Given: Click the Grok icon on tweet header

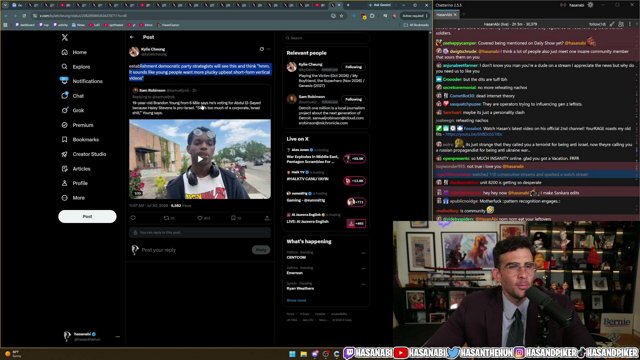Looking at the screenshot, I should pyautogui.click(x=262, y=49).
